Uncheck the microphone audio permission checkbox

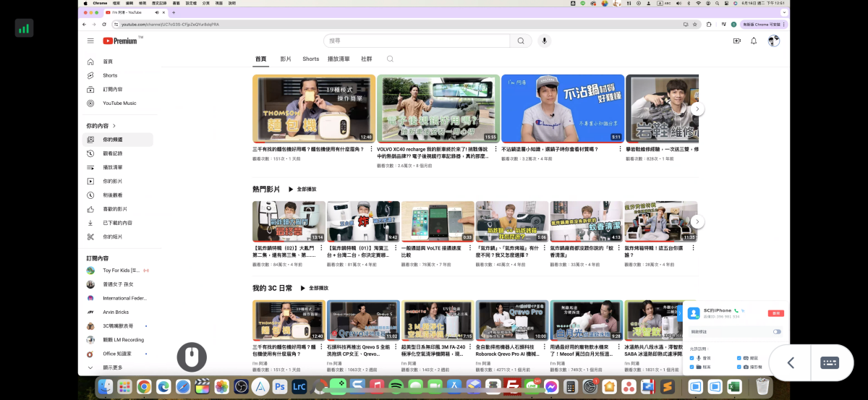pos(691,357)
